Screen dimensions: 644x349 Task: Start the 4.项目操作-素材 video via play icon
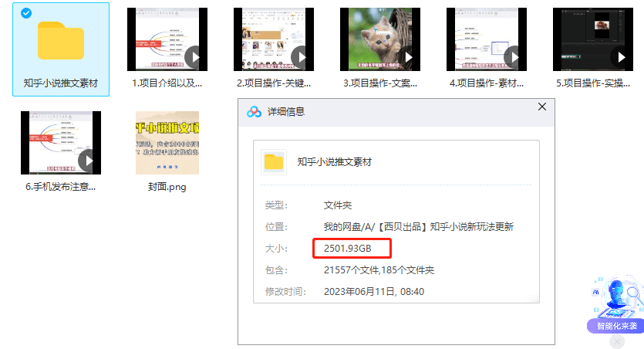pos(514,56)
